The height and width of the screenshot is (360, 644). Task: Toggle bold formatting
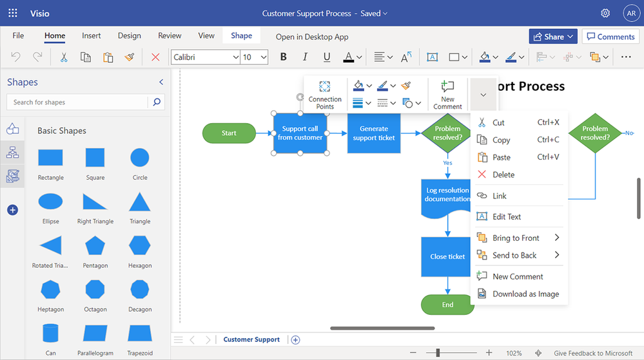tap(284, 57)
